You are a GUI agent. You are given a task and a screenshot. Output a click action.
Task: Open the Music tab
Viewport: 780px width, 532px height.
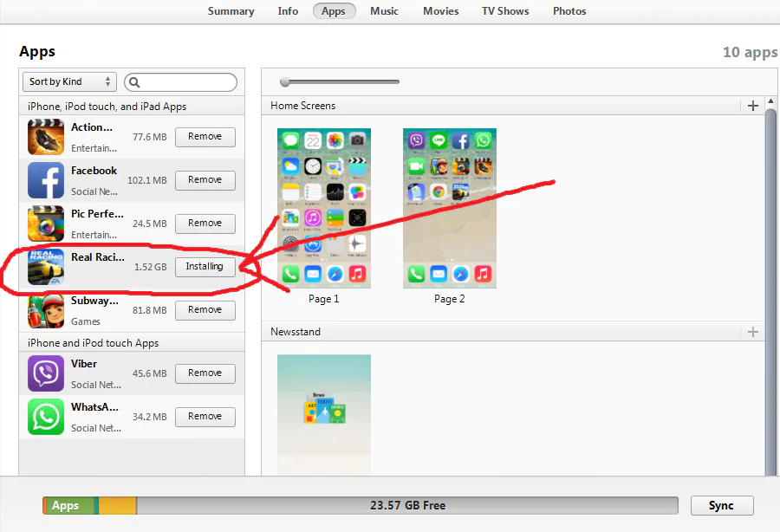(384, 11)
